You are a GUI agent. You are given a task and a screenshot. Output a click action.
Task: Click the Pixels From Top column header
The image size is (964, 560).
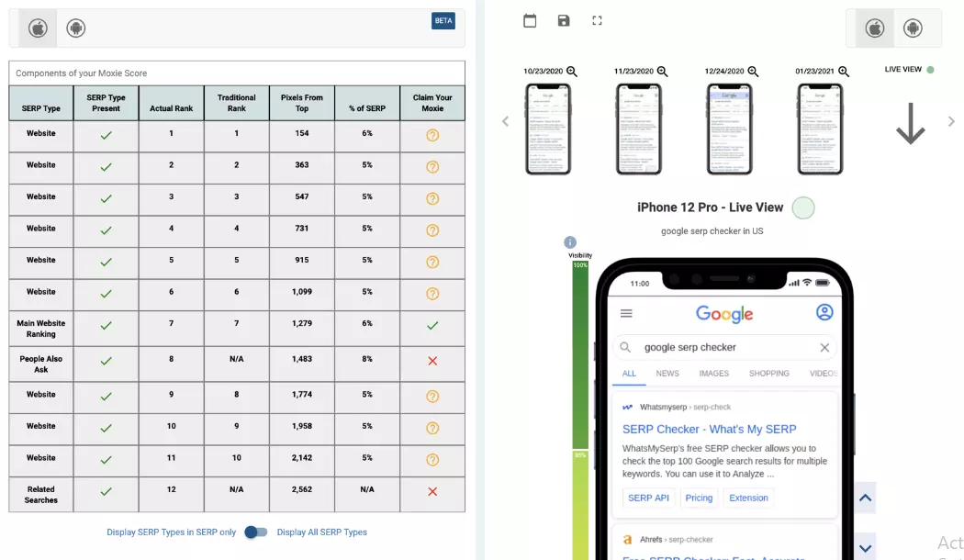point(302,103)
